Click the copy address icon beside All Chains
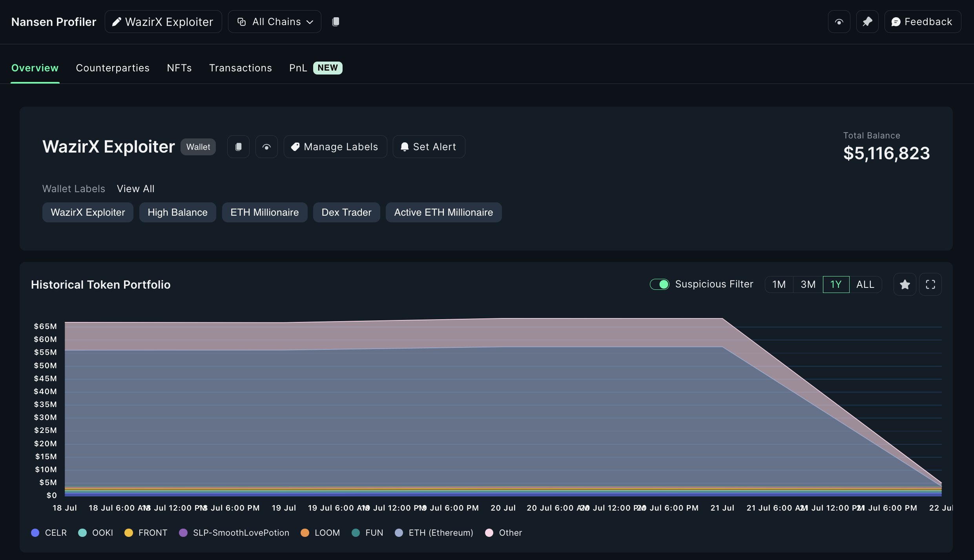The width and height of the screenshot is (974, 560). [x=336, y=22]
